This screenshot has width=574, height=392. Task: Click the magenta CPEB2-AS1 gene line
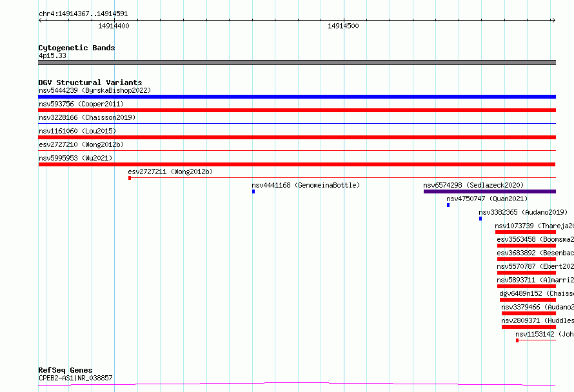click(297, 384)
